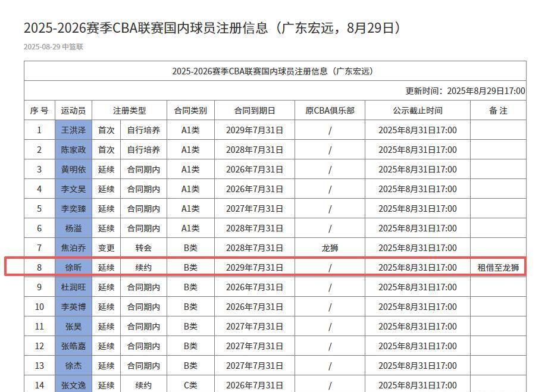Click 转会 in 焦泊乔's row

pyautogui.click(x=143, y=247)
